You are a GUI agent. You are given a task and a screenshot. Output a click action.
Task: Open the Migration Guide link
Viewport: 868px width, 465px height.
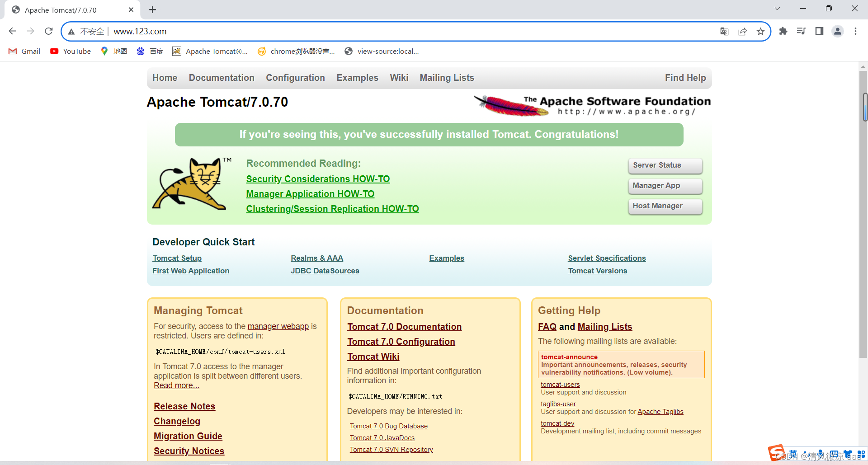(x=188, y=436)
